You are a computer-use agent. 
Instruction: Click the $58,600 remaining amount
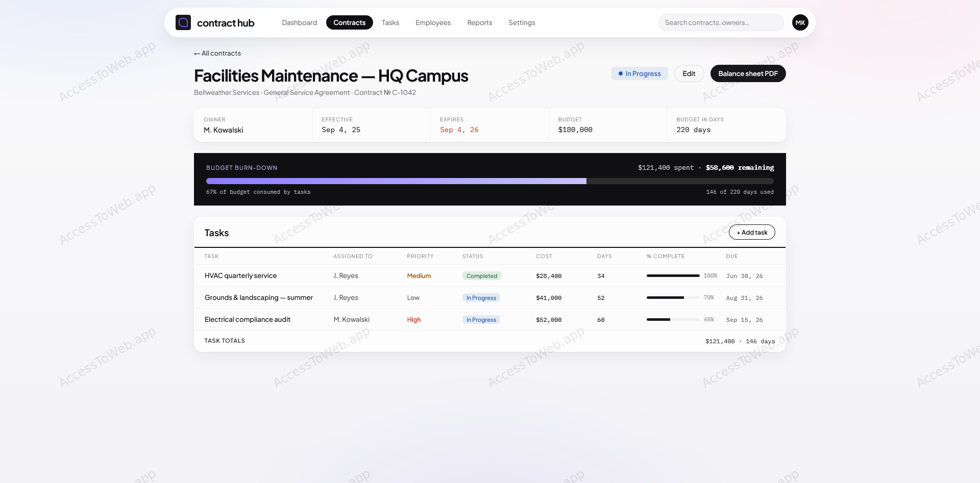coord(740,167)
